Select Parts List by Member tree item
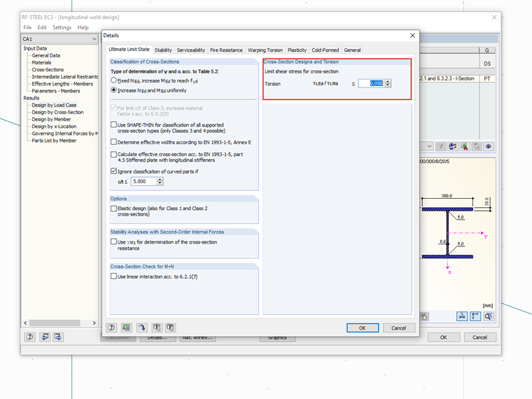 tap(54, 141)
